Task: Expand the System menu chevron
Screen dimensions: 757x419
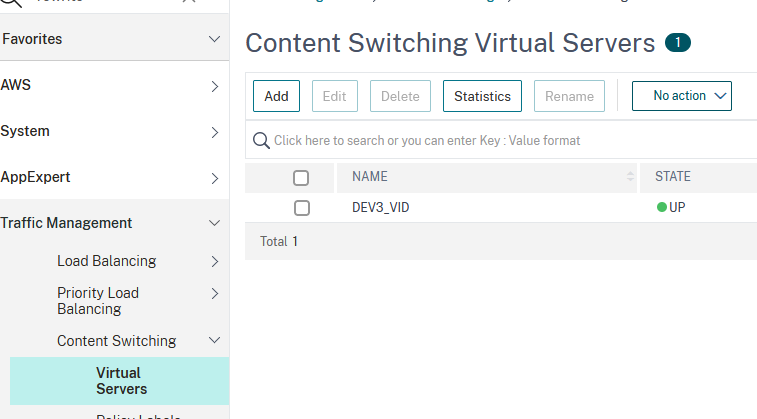Action: click(214, 132)
